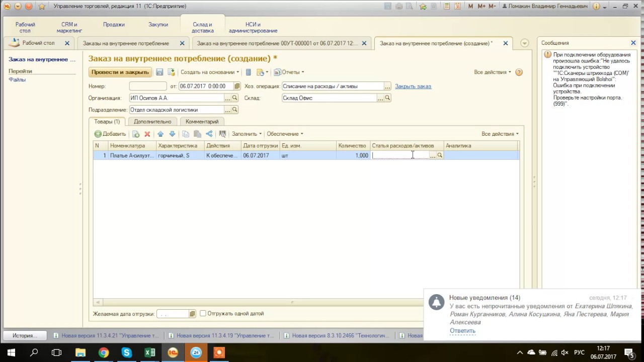
Task: Open the reports icon beside Отчеты
Action: [277, 72]
